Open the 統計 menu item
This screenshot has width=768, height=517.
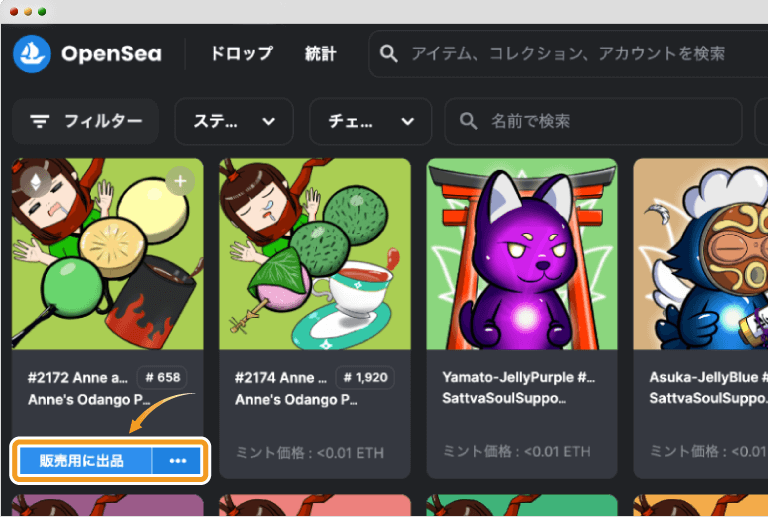320,53
